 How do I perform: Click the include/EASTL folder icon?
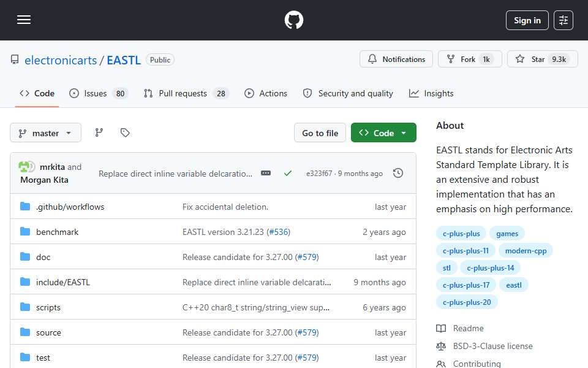25,282
